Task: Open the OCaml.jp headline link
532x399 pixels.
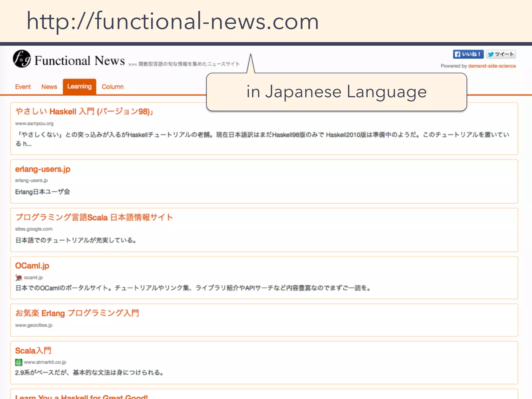Action: (32, 266)
